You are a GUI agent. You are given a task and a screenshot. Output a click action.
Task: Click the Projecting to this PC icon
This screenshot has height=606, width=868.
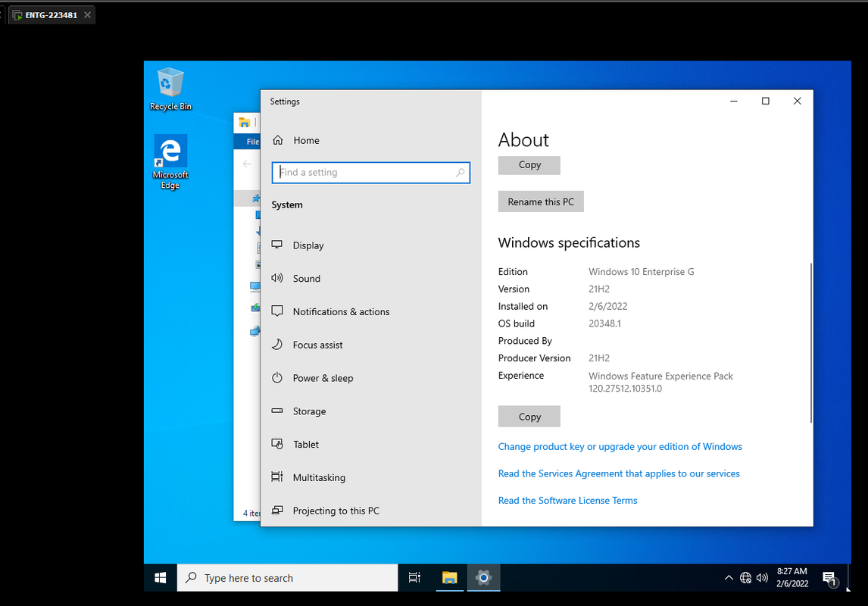277,511
